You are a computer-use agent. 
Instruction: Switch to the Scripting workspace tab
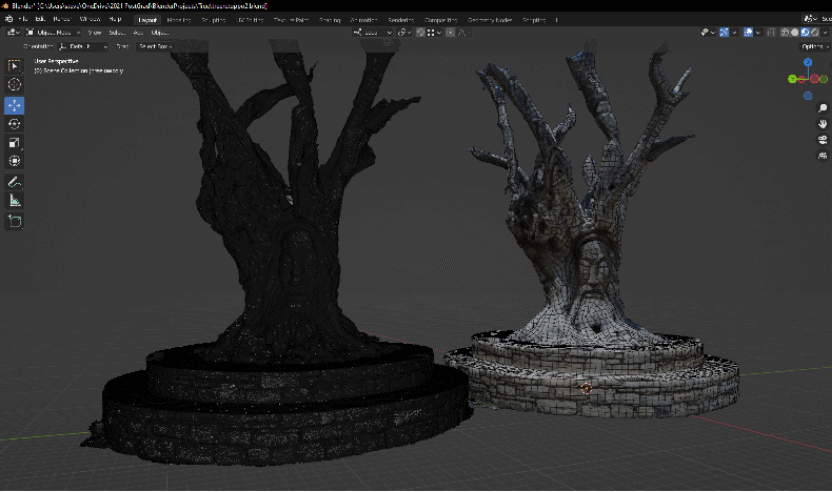(x=534, y=20)
